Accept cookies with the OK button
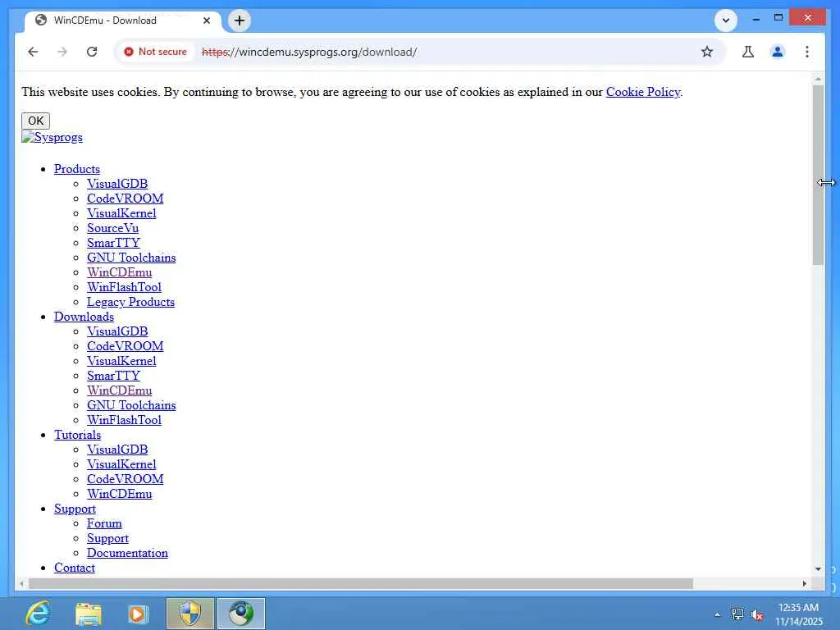The width and height of the screenshot is (840, 630). tap(35, 121)
